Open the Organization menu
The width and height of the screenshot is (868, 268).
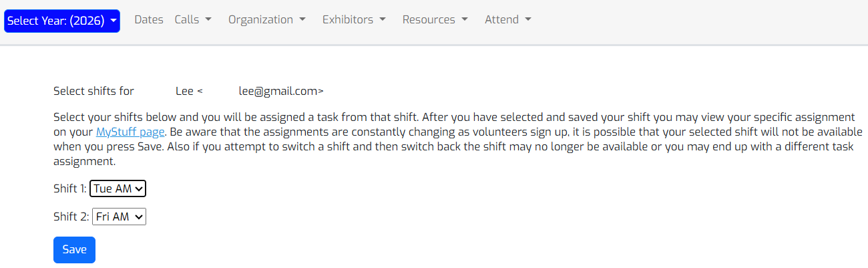point(267,19)
